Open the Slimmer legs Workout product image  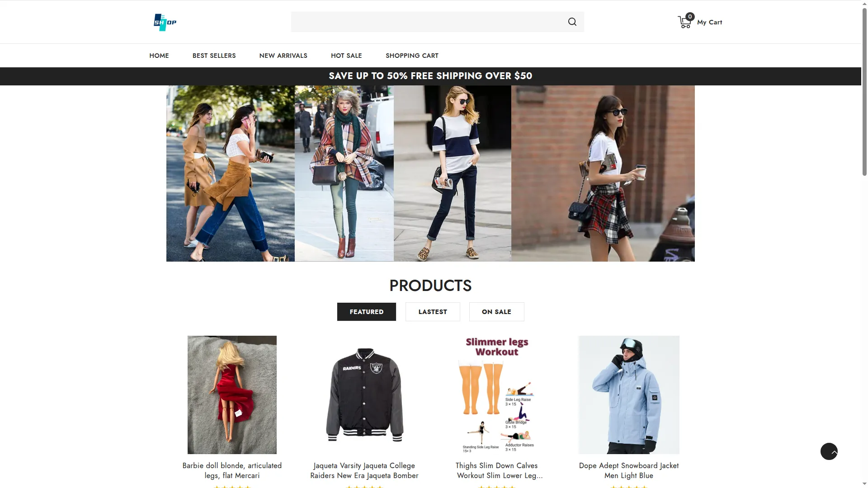[x=497, y=394]
